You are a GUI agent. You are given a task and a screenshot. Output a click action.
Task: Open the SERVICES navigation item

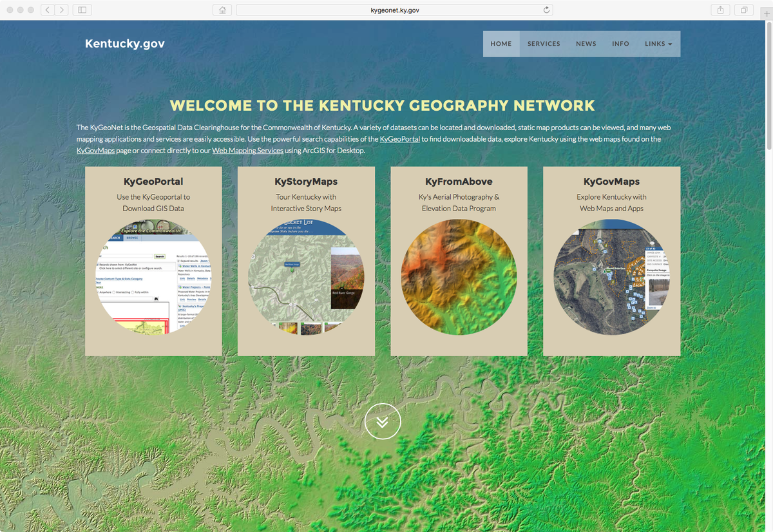[x=544, y=44]
